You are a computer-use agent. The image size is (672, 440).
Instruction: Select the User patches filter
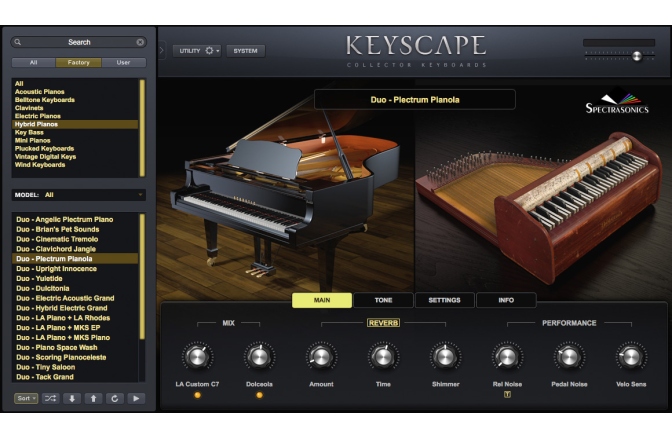[123, 63]
